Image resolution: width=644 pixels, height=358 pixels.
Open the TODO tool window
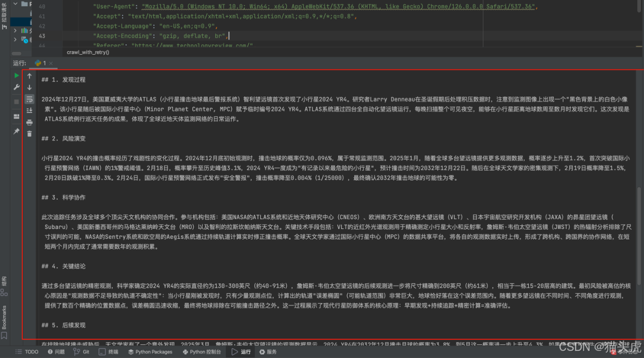(x=27, y=352)
